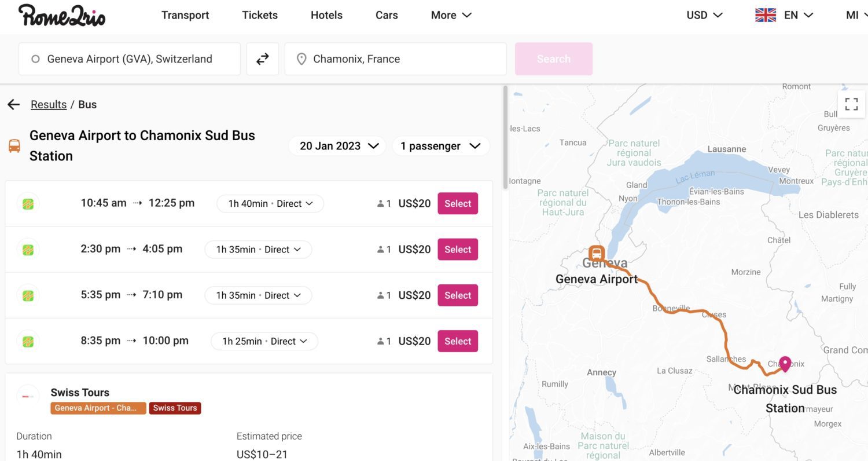Screen dimensions: 868x461
Task: Open the 20 Jan 2023 date dropdown
Action: pyautogui.click(x=339, y=146)
